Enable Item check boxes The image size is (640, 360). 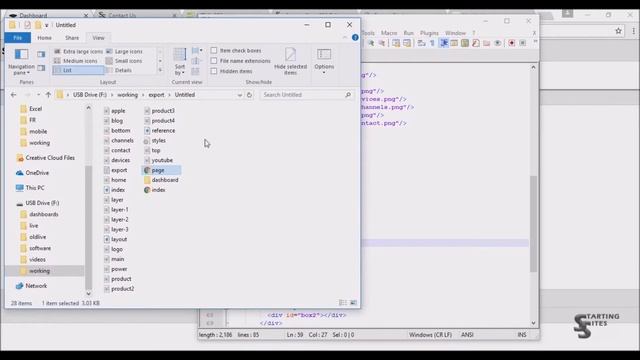click(214, 51)
